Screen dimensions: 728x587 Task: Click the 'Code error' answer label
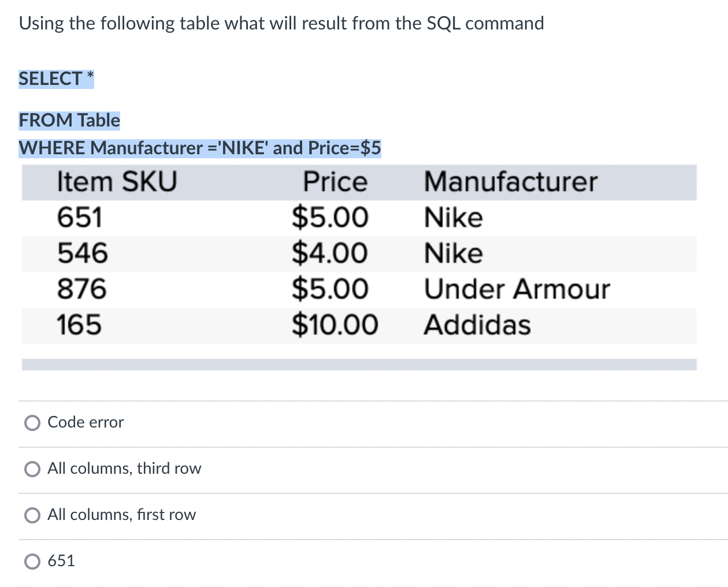tap(86, 422)
